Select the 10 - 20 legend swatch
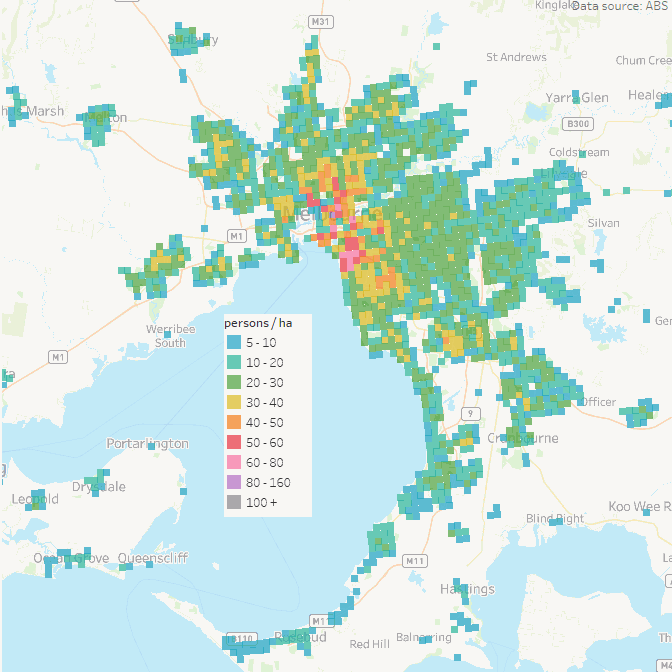The width and height of the screenshot is (672, 672). tap(234, 362)
